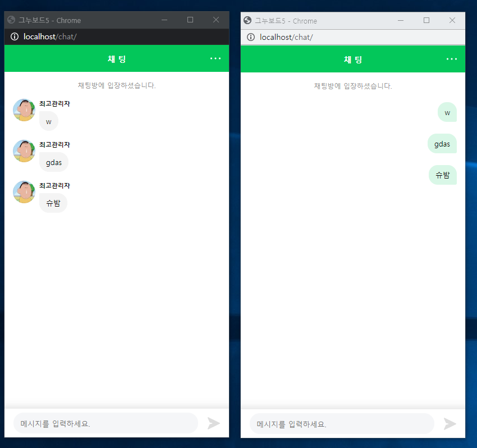Image resolution: width=477 pixels, height=448 pixels.
Task: Click site info icon in left address bar
Action: click(x=15, y=37)
